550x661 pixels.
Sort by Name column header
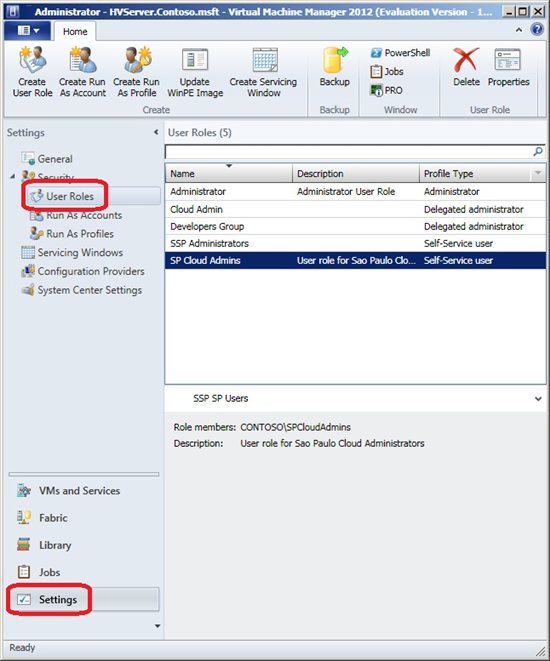228,173
